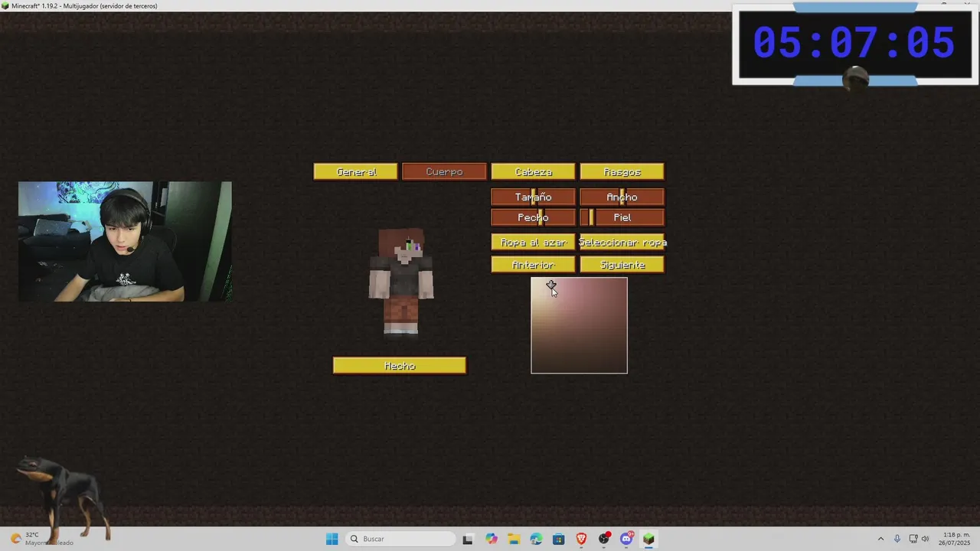The image size is (980, 551).
Task: Select the Cuerpo tab
Action: tap(444, 172)
